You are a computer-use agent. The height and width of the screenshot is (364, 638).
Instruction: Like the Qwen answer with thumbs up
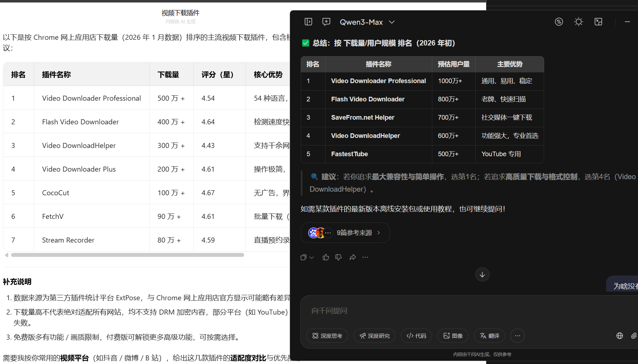pos(326,257)
